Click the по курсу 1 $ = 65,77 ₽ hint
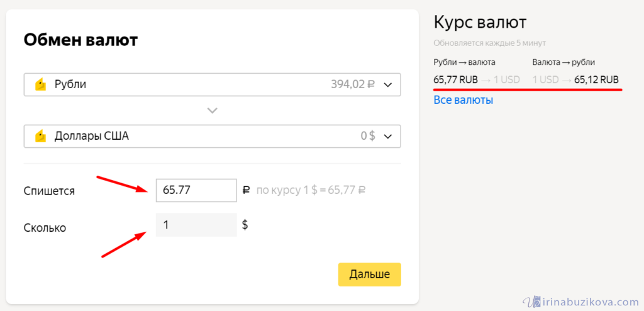This screenshot has height=311, width=644. 311,191
